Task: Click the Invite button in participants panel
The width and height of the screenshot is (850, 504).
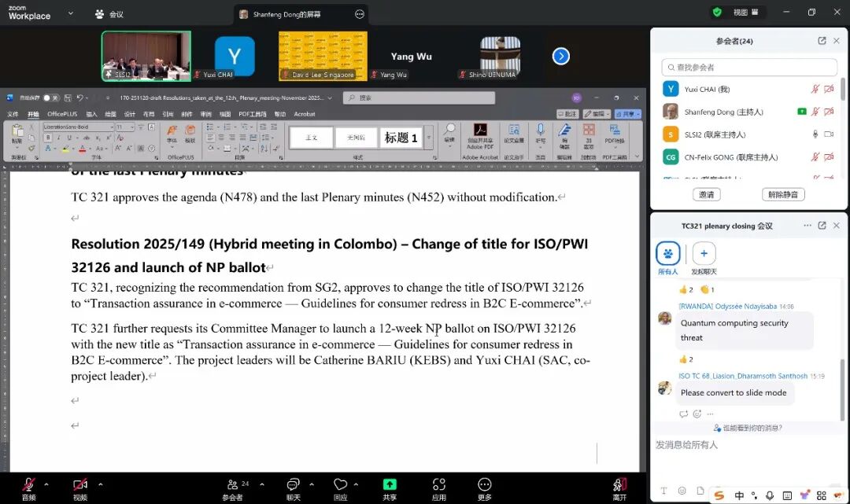Action: click(x=706, y=194)
